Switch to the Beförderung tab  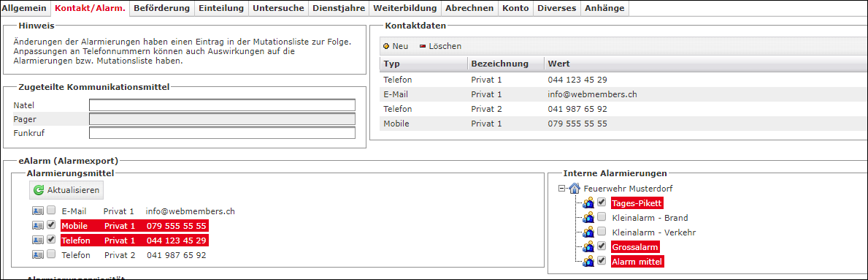click(x=161, y=8)
